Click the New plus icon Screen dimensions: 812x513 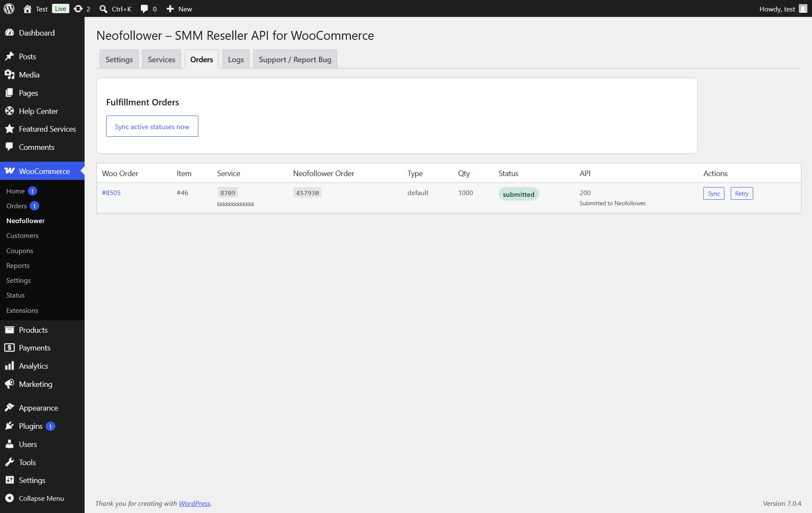pyautogui.click(x=170, y=9)
